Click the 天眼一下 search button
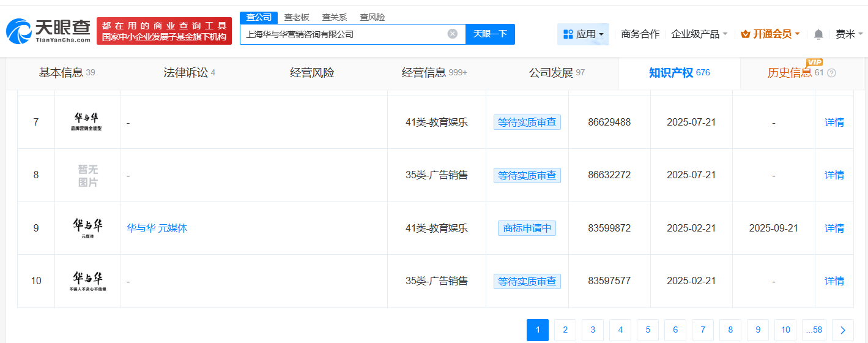 490,34
